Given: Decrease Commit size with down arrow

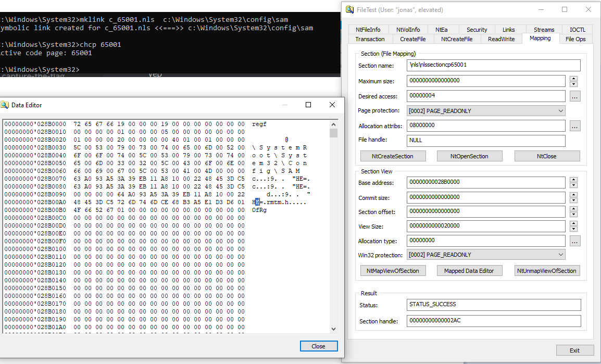Looking at the screenshot, I should (x=573, y=200).
